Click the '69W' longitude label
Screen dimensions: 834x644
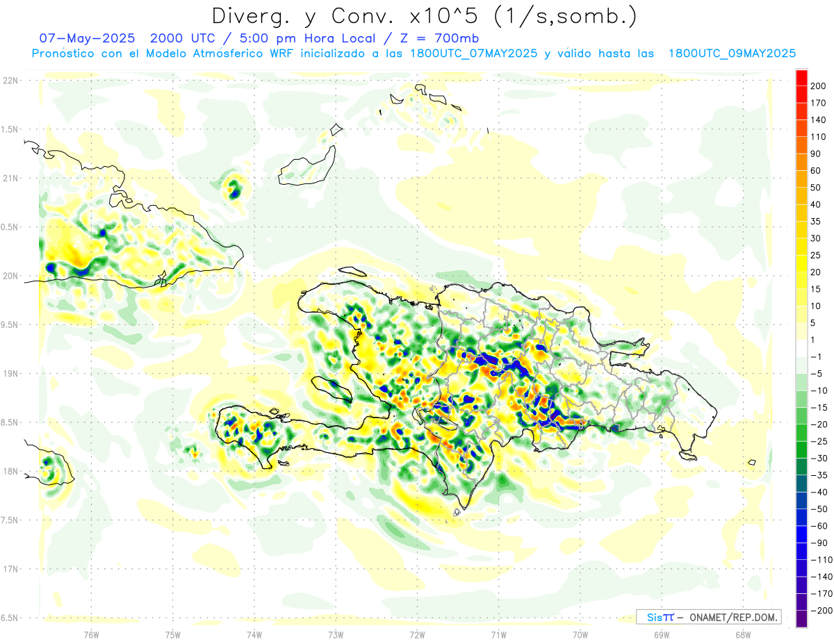pos(662,634)
